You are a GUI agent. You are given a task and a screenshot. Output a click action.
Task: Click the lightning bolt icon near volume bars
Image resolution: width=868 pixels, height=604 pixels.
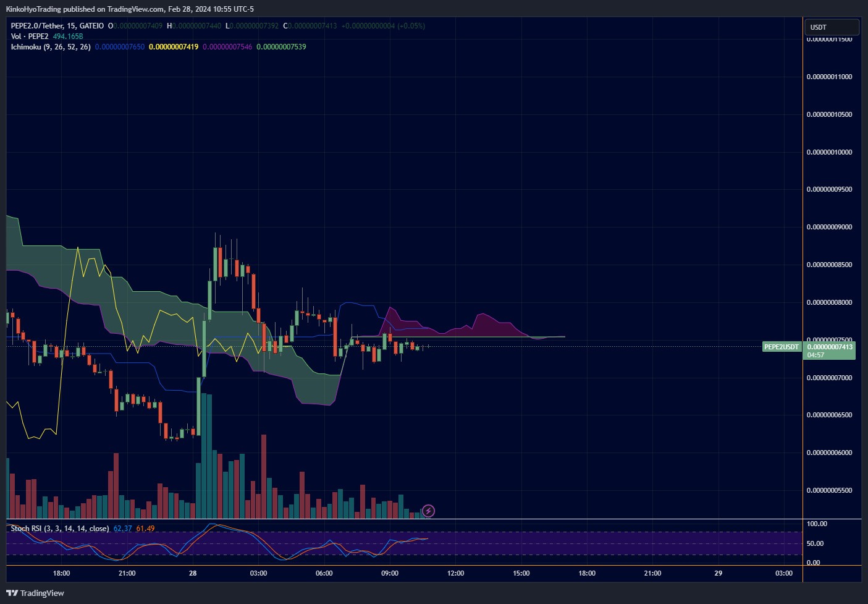[x=428, y=511]
